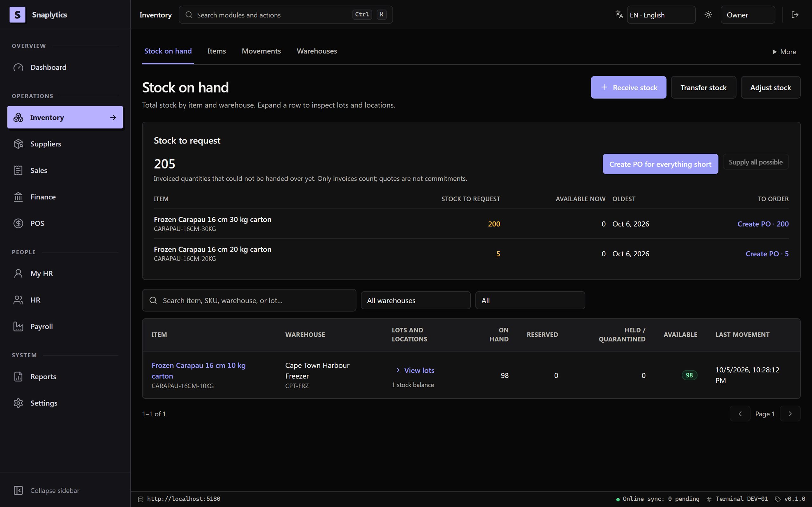This screenshot has height=507, width=812.
Task: Collapse the sidebar
Action: coord(46,490)
